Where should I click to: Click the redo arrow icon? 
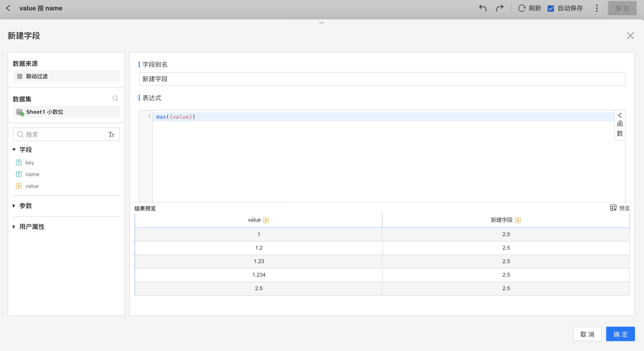click(500, 8)
